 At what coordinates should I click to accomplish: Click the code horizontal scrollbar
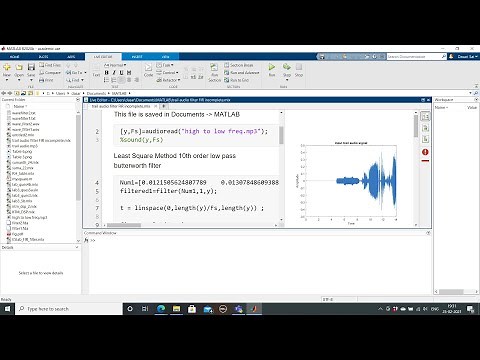[x=124, y=225]
